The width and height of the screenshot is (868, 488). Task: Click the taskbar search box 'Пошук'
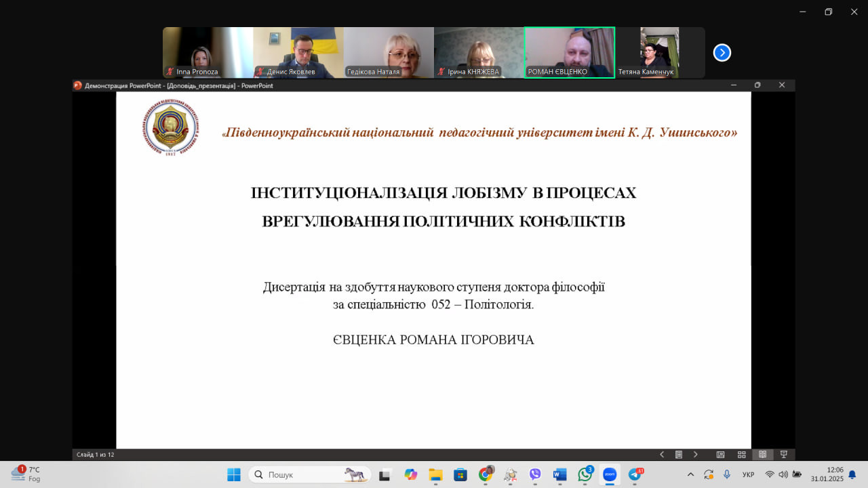pyautogui.click(x=311, y=474)
